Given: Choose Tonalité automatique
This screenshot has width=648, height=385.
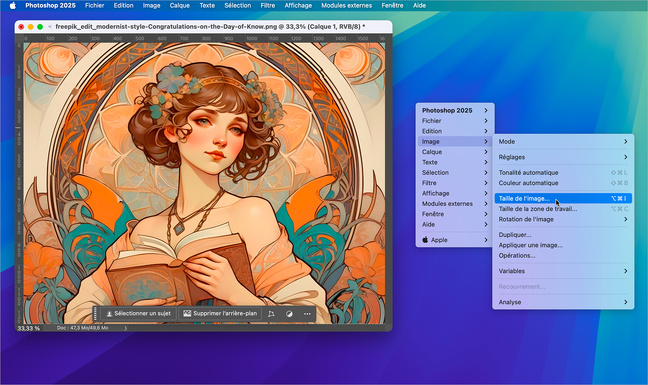Looking at the screenshot, I should click(563, 173).
